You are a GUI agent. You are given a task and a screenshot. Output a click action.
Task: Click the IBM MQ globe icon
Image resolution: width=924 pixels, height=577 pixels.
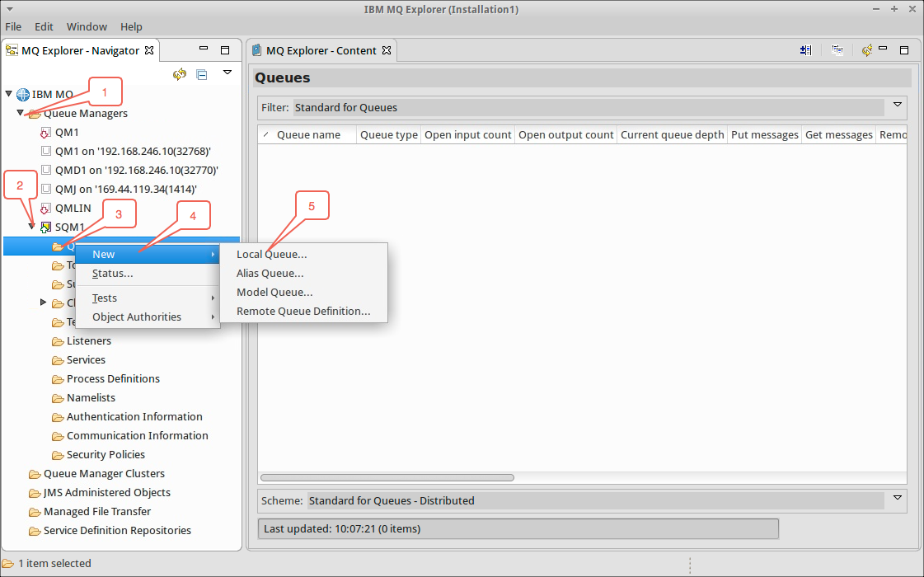(x=23, y=94)
